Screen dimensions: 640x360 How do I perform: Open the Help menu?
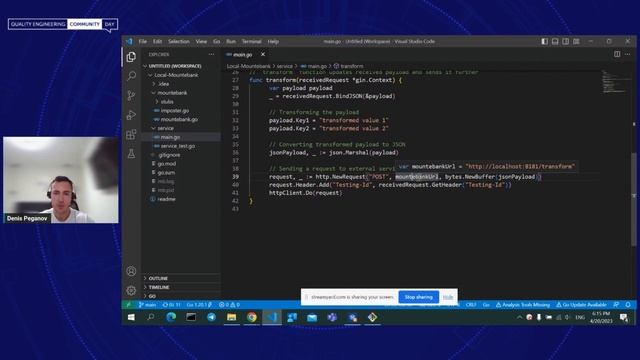tap(273, 41)
